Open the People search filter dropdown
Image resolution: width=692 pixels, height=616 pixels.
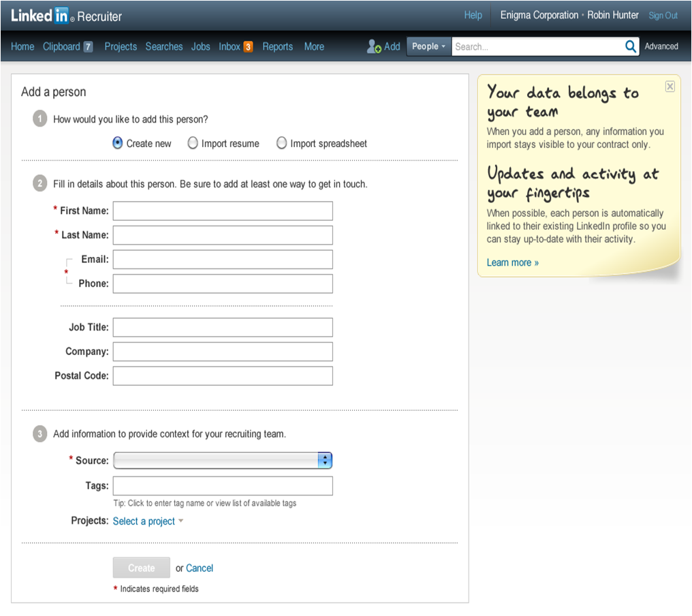pyautogui.click(x=428, y=46)
